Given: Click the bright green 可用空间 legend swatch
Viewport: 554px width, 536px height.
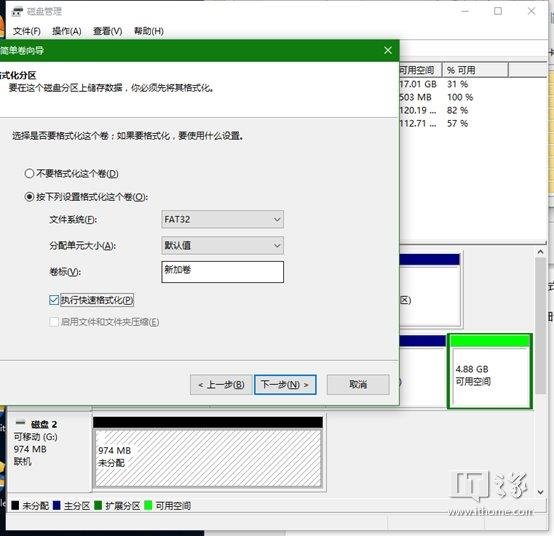Looking at the screenshot, I should [148, 505].
